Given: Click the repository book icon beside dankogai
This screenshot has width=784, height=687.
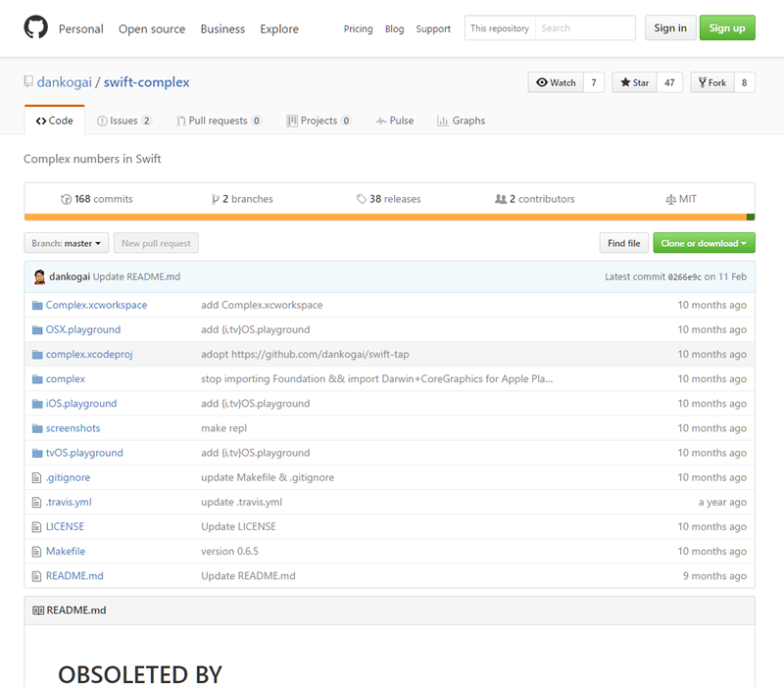Looking at the screenshot, I should click(28, 81).
